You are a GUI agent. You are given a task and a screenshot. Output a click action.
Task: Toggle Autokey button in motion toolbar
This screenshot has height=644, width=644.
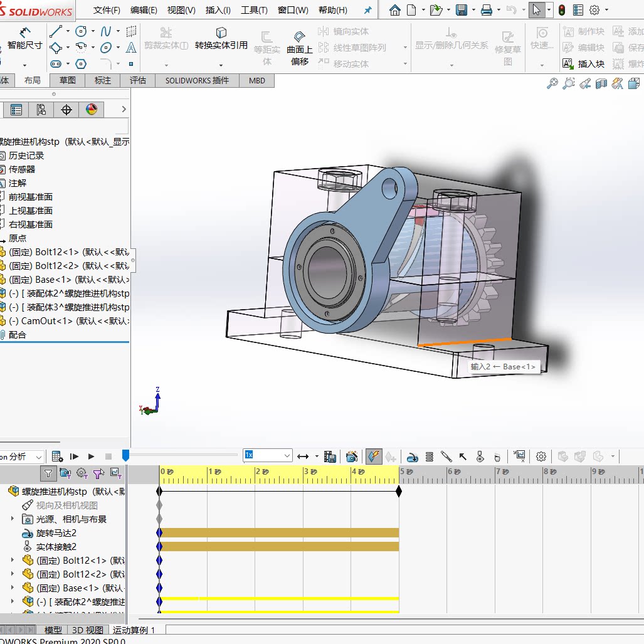click(373, 457)
